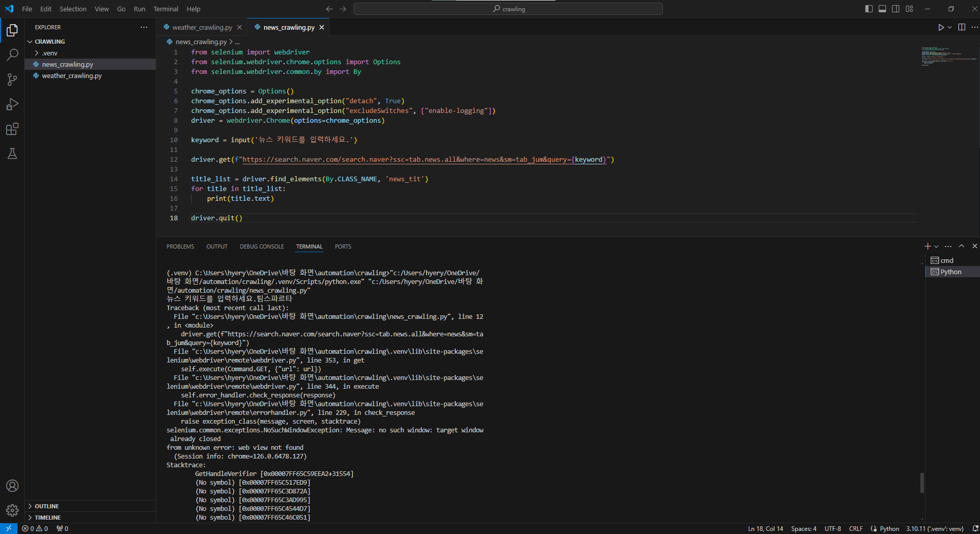Image resolution: width=980 pixels, height=534 pixels.
Task: Change end of line sequence CRLF
Action: (856, 528)
